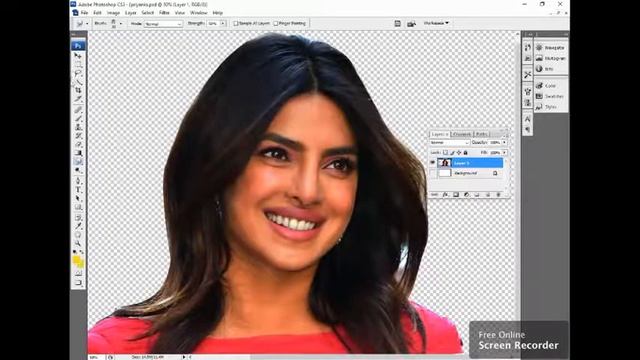Select Layer 1 thumbnail
Viewport: 640px width, 360px height.
point(444,163)
